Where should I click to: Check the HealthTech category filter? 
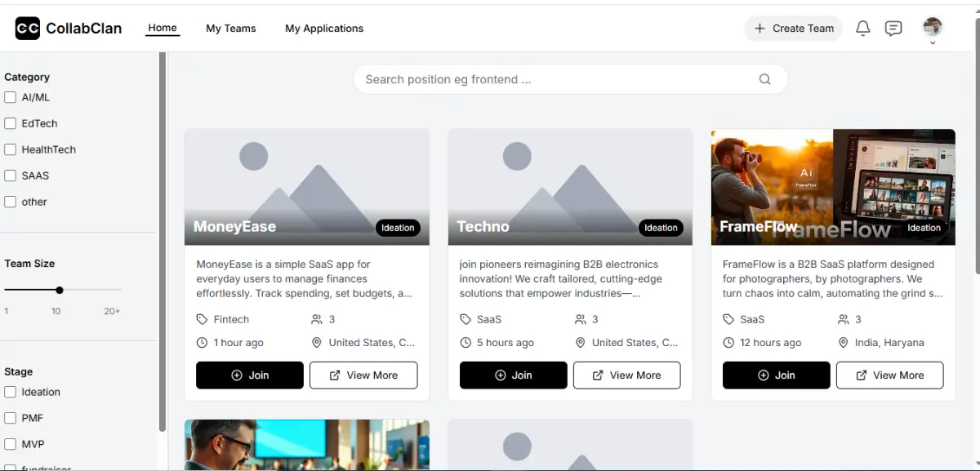click(x=11, y=149)
